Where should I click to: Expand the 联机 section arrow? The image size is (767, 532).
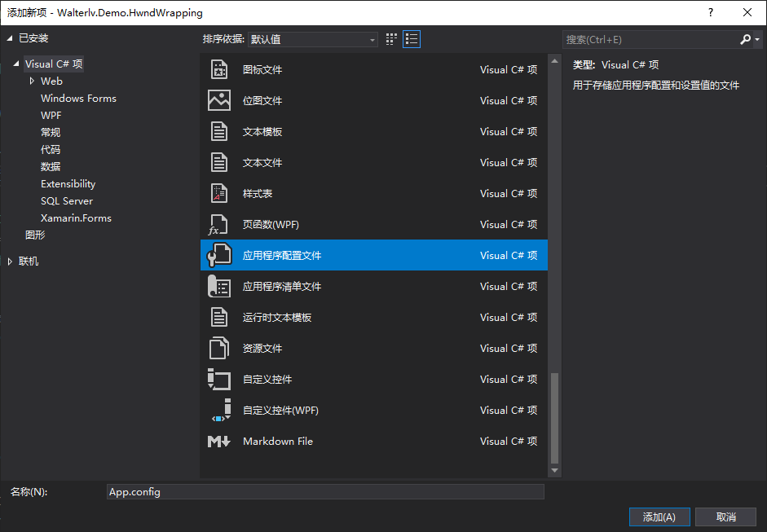coord(10,262)
